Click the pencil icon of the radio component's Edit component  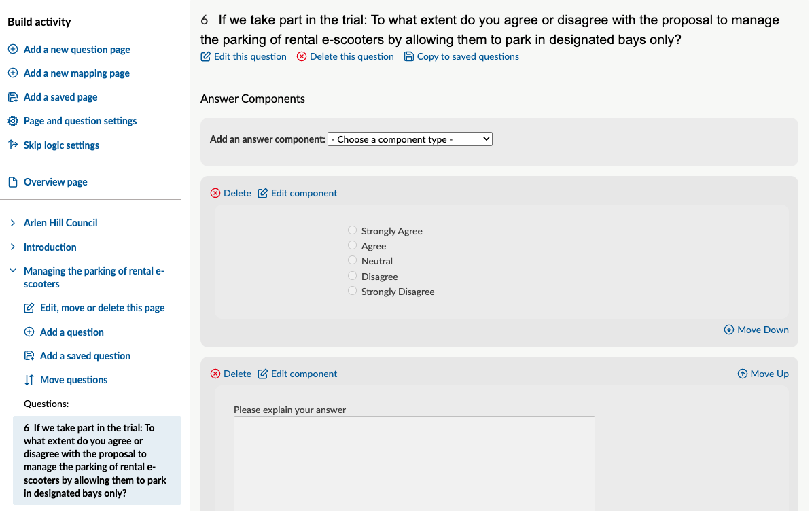pos(262,193)
